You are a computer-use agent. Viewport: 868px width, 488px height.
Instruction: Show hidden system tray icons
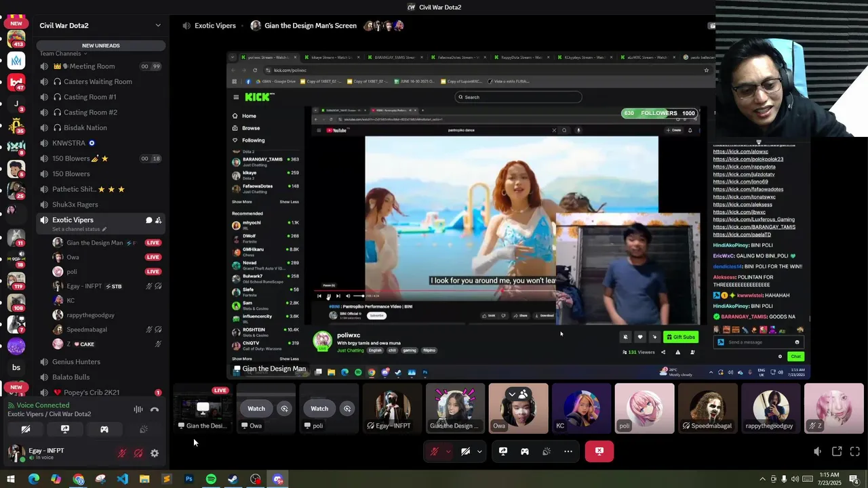pyautogui.click(x=761, y=479)
